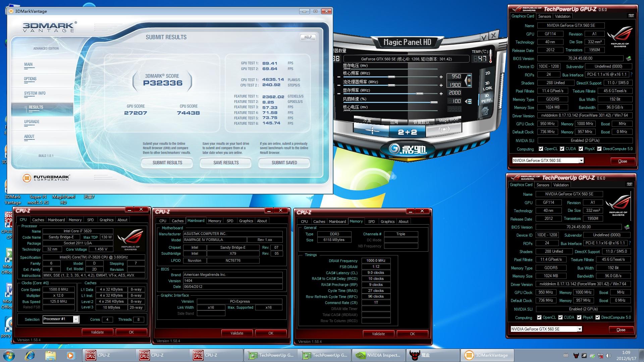Click the fan auto mode icon in Magic Panel

[x=468, y=101]
